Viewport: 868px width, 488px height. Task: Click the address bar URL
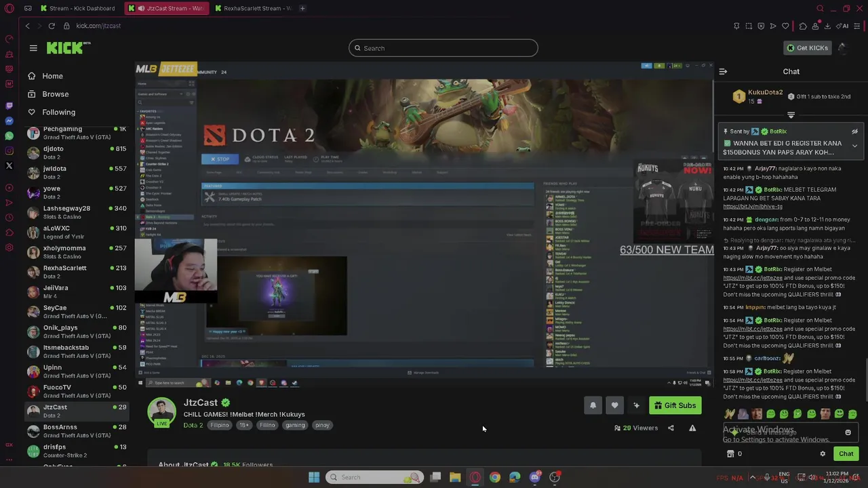click(98, 26)
